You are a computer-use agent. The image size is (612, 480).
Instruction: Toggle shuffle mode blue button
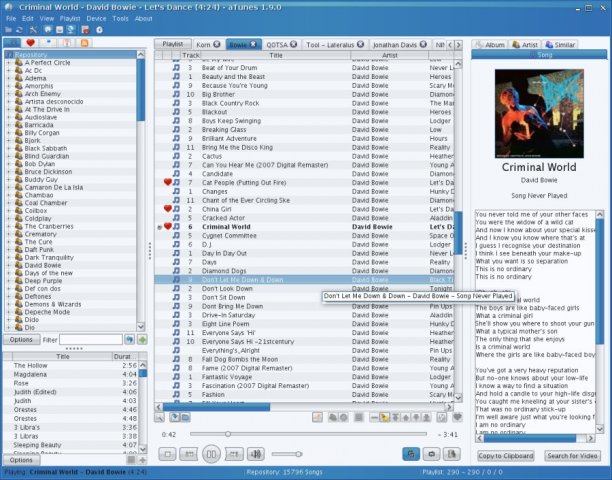click(411, 454)
